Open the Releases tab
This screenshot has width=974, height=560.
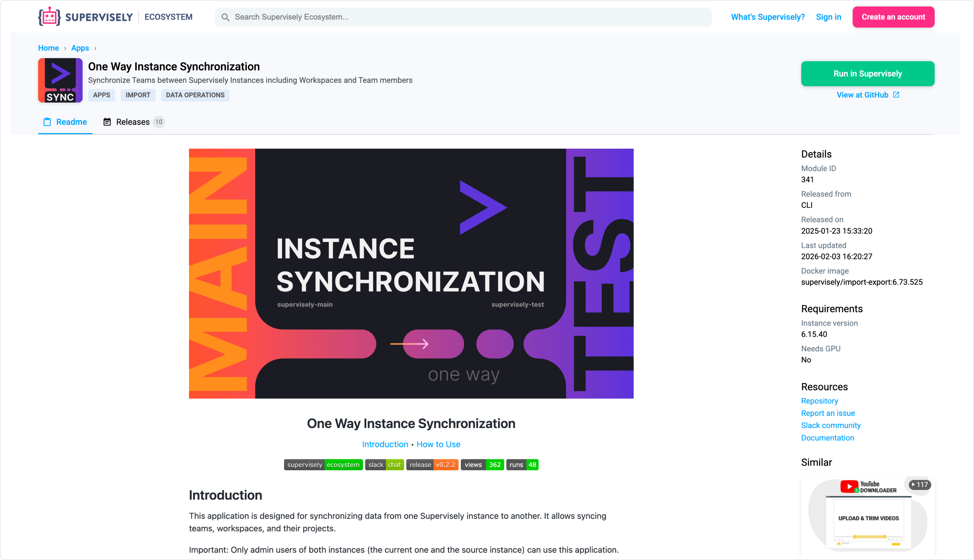133,122
